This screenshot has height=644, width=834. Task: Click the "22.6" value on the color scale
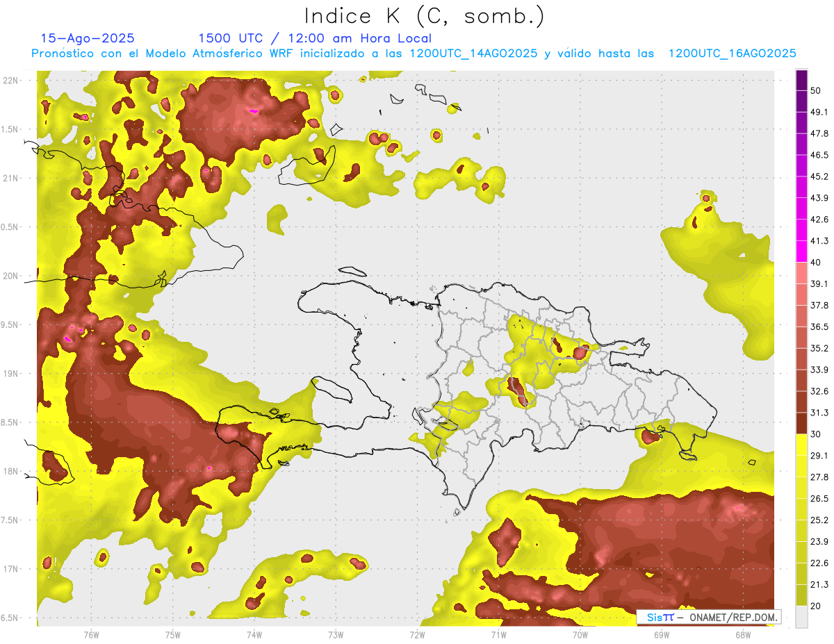(x=819, y=563)
